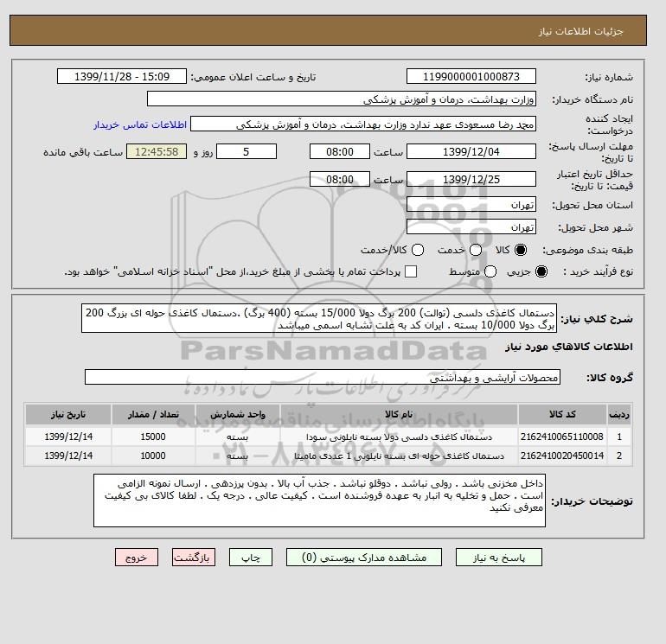Click the request creator name field
The height and width of the screenshot is (644, 666).
[x=363, y=124]
